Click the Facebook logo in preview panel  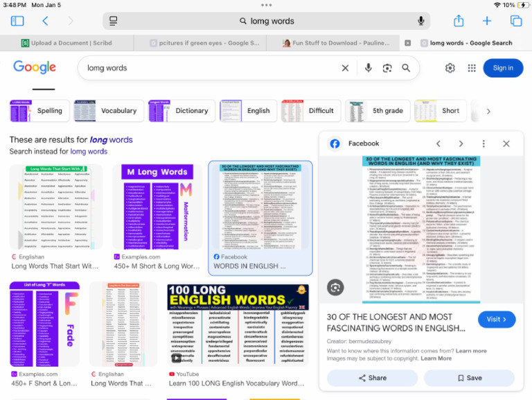coord(335,144)
